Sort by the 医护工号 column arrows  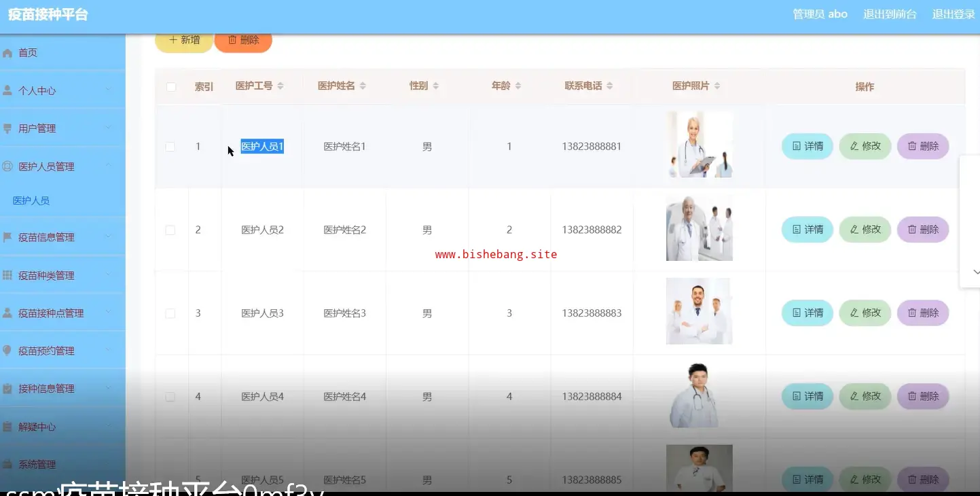(x=280, y=86)
